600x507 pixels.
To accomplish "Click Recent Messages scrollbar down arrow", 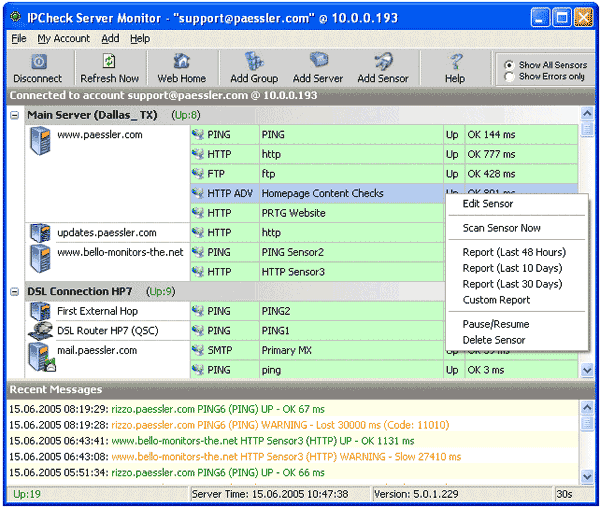I will (x=587, y=476).
